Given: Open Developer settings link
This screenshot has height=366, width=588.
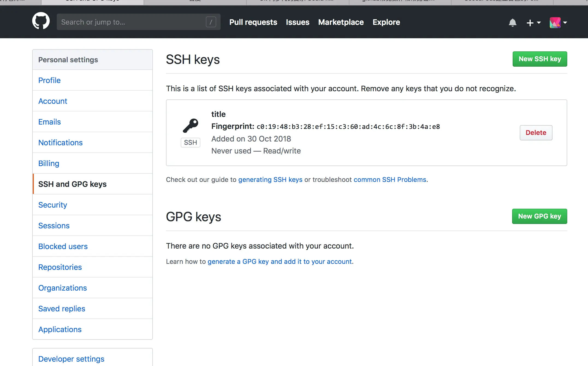Looking at the screenshot, I should tap(71, 359).
